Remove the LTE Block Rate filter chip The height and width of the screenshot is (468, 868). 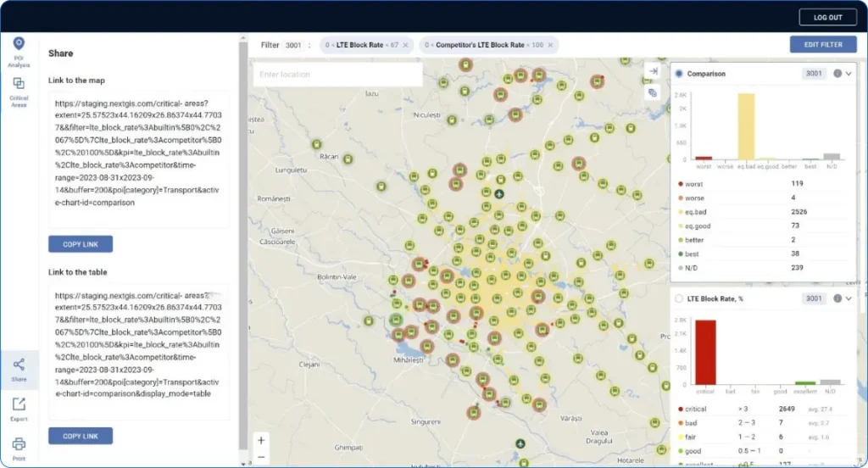(x=405, y=45)
